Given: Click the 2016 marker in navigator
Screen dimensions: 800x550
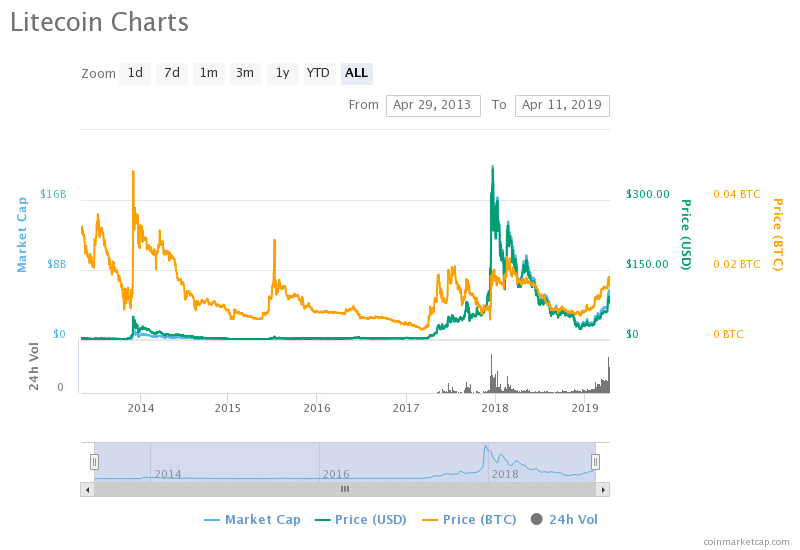Looking at the screenshot, I should (336, 474).
